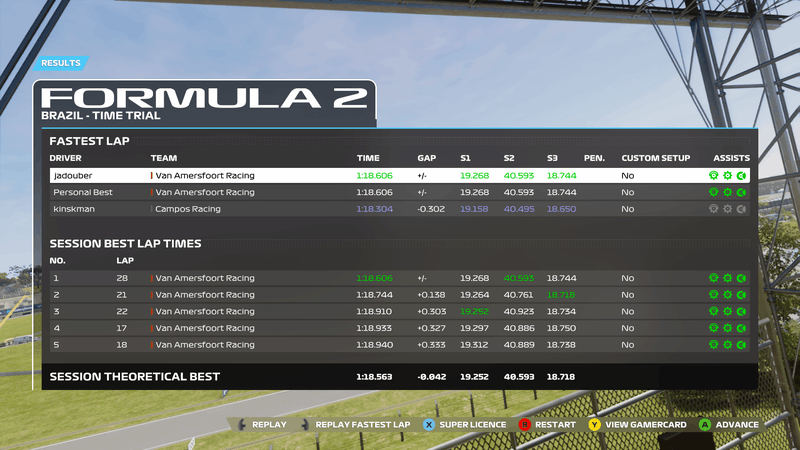The width and height of the screenshot is (800, 450).
Task: Select last assist icon on lap 21 row
Action: [x=741, y=295]
